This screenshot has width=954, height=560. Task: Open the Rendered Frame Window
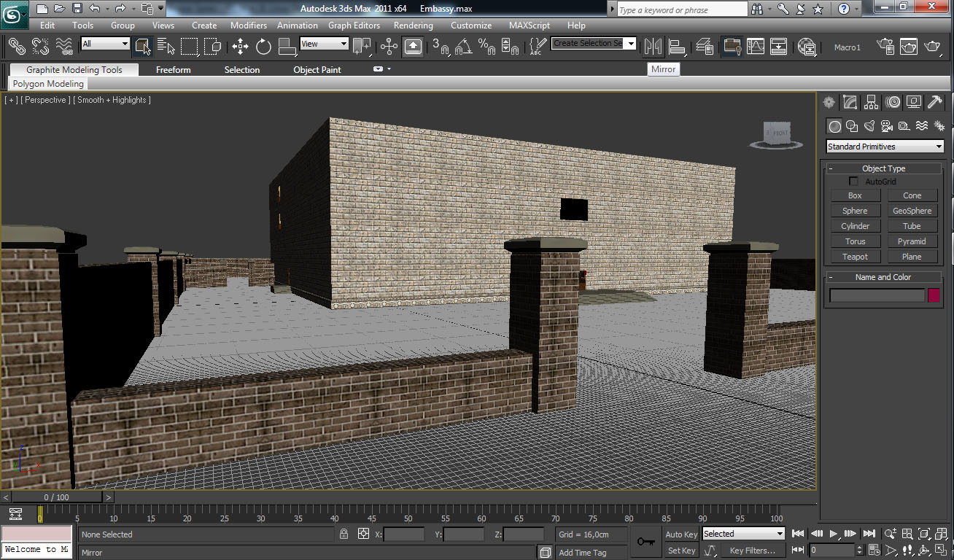click(x=909, y=47)
